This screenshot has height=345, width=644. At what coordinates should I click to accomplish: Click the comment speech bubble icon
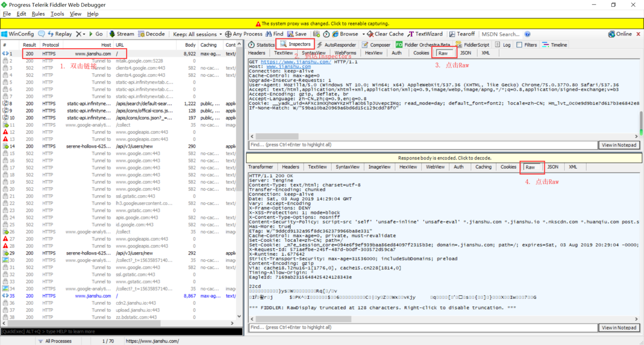tap(41, 34)
